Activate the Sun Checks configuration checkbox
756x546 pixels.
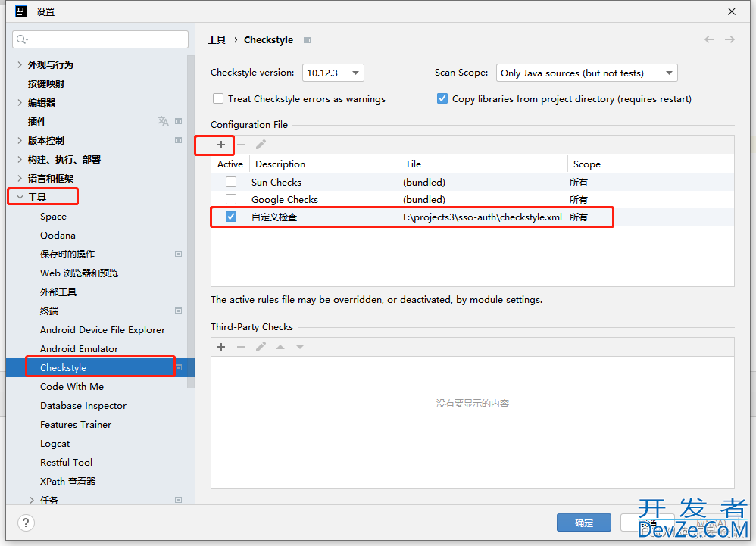231,183
